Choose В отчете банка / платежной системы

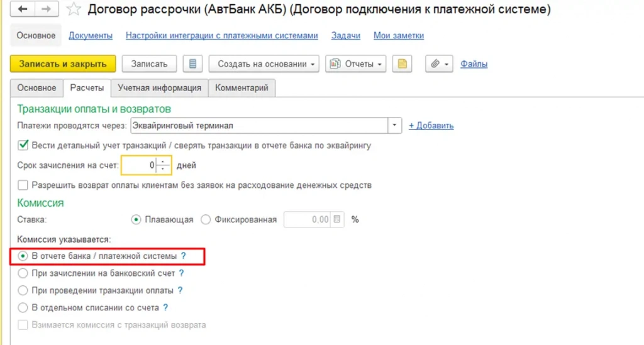point(23,256)
